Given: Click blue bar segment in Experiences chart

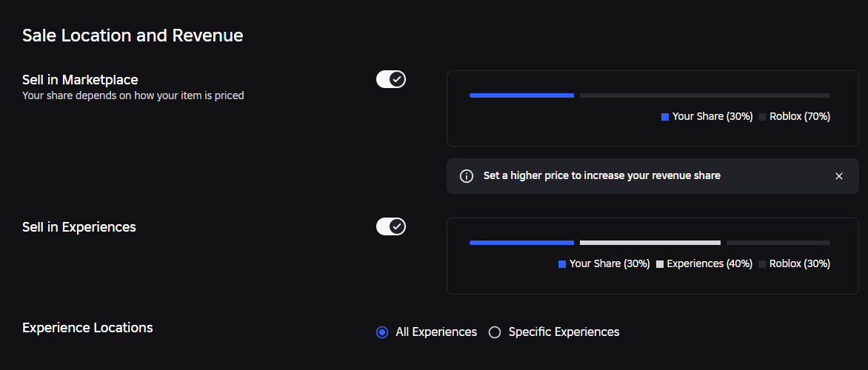Looking at the screenshot, I should coord(521,243).
